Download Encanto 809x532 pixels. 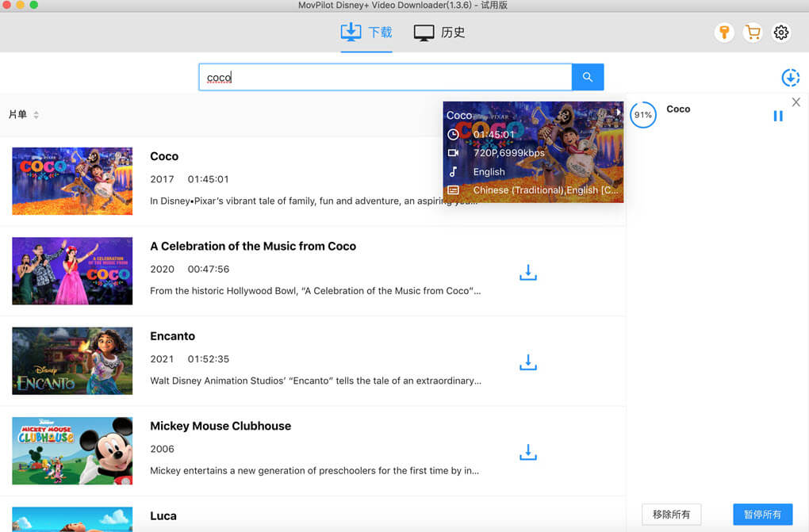(x=527, y=362)
